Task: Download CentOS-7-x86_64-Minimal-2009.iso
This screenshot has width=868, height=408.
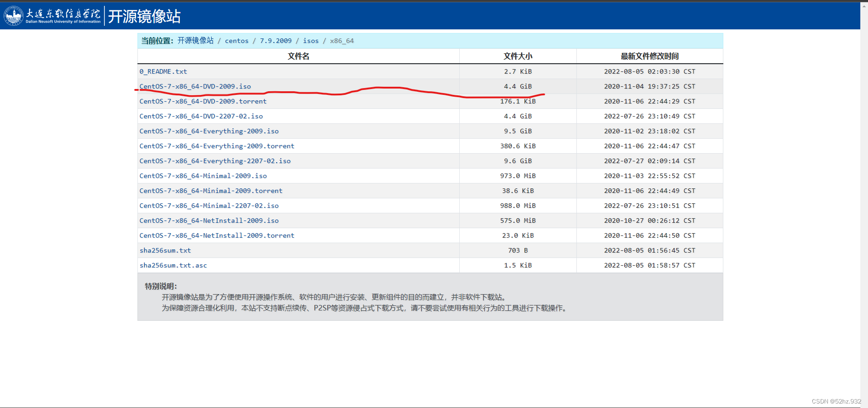Action: (203, 176)
